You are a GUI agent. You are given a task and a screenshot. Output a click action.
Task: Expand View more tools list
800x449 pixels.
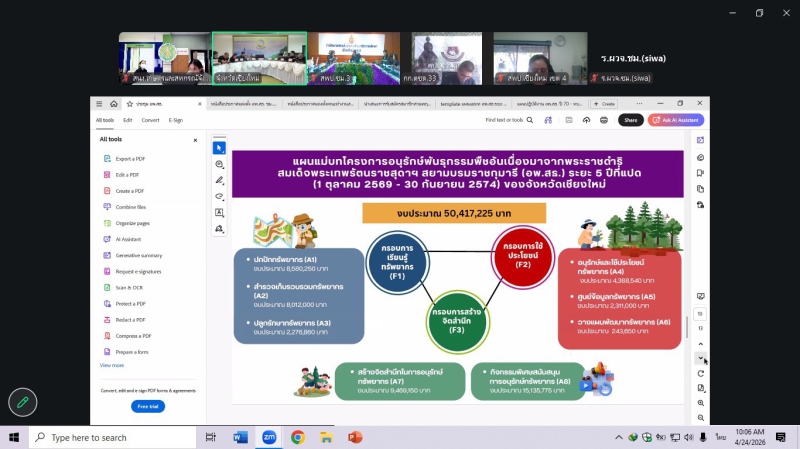click(112, 365)
